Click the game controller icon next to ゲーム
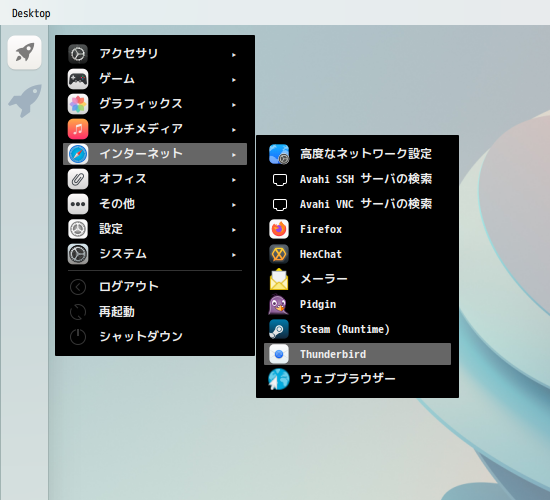This screenshot has height=500, width=550. (78, 79)
